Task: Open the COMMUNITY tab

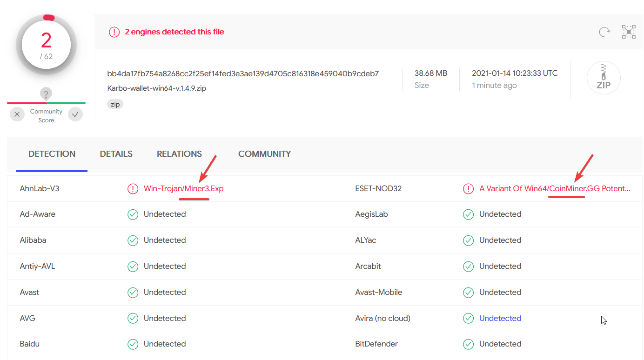Action: point(264,154)
